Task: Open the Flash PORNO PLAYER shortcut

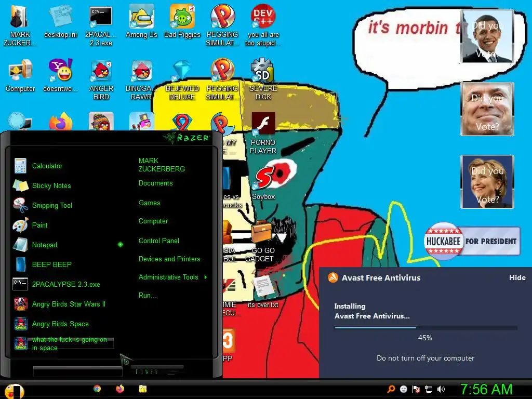Action: coord(263,134)
